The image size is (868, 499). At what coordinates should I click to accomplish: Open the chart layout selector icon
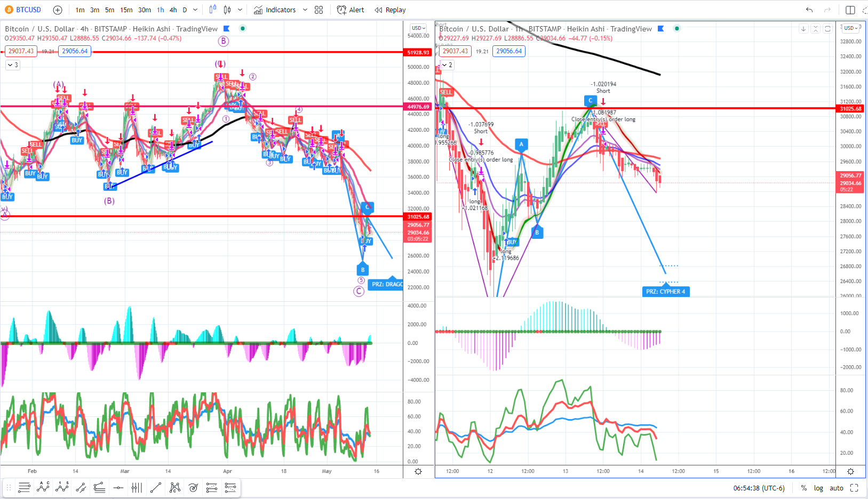coord(850,10)
